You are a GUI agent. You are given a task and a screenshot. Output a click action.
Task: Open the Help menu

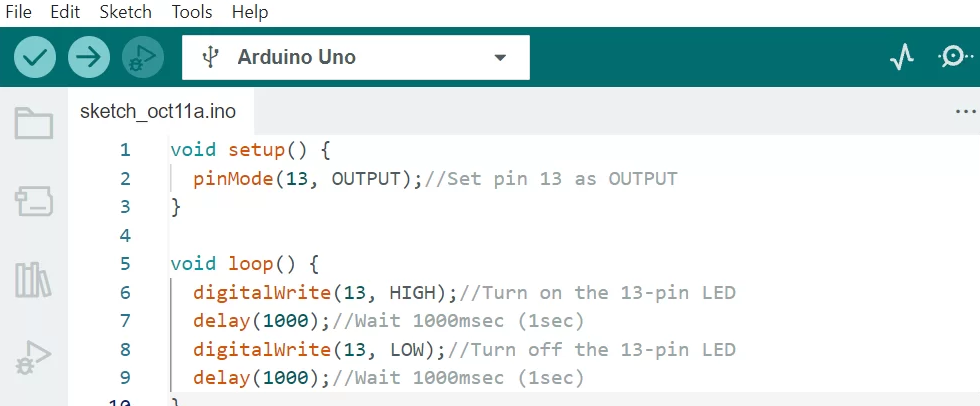tap(250, 12)
